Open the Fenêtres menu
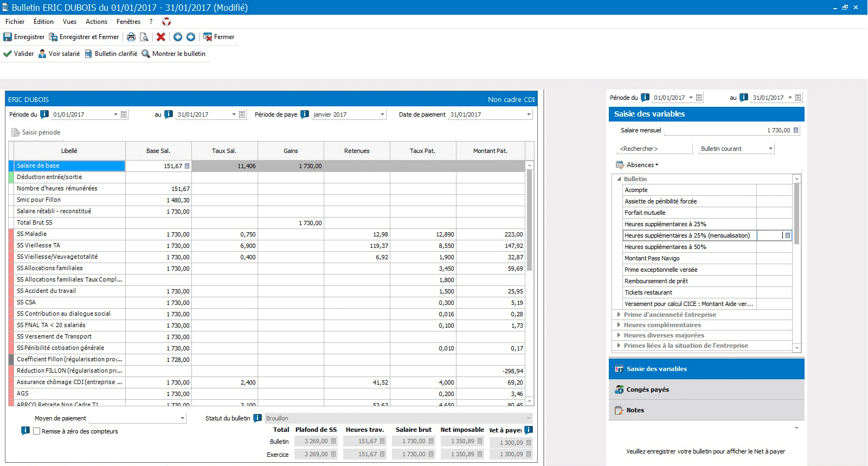 coord(128,22)
